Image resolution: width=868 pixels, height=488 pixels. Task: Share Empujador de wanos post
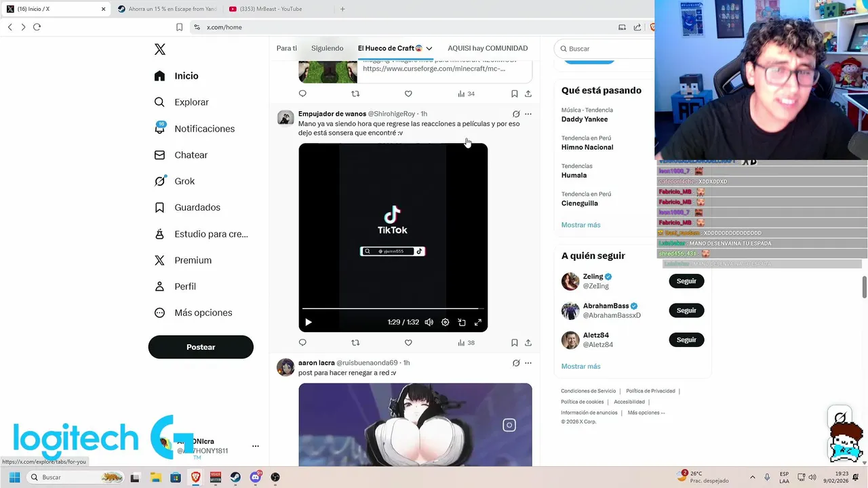pyautogui.click(x=528, y=343)
